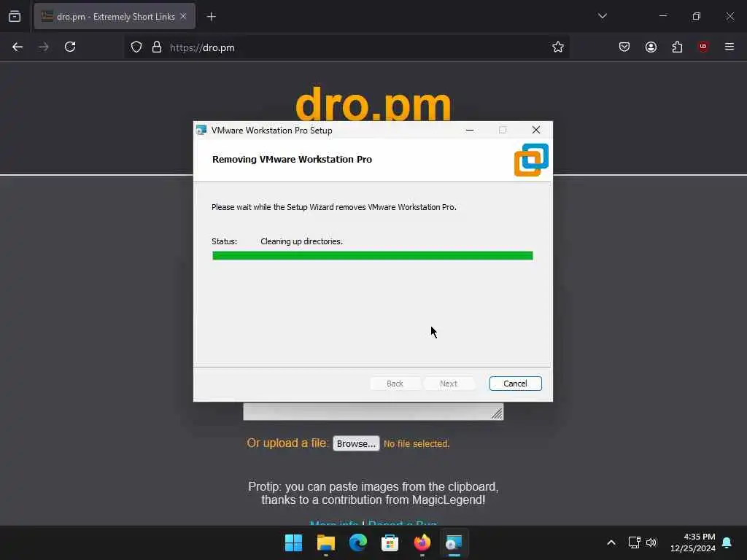Screen dimensions: 747x560
Task: Click 'No file selected.' text
Action: (x=417, y=444)
